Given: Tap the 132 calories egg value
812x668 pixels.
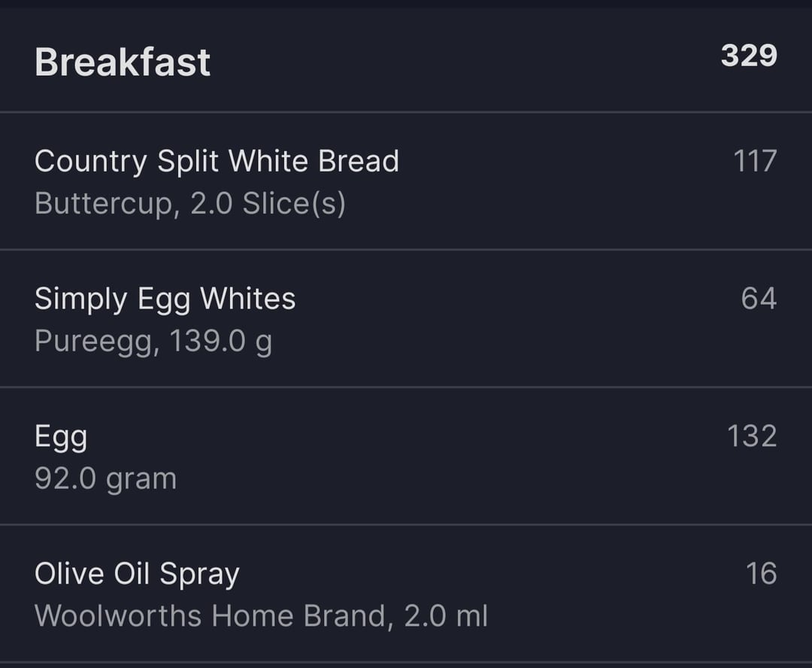Looking at the screenshot, I should coord(752,436).
